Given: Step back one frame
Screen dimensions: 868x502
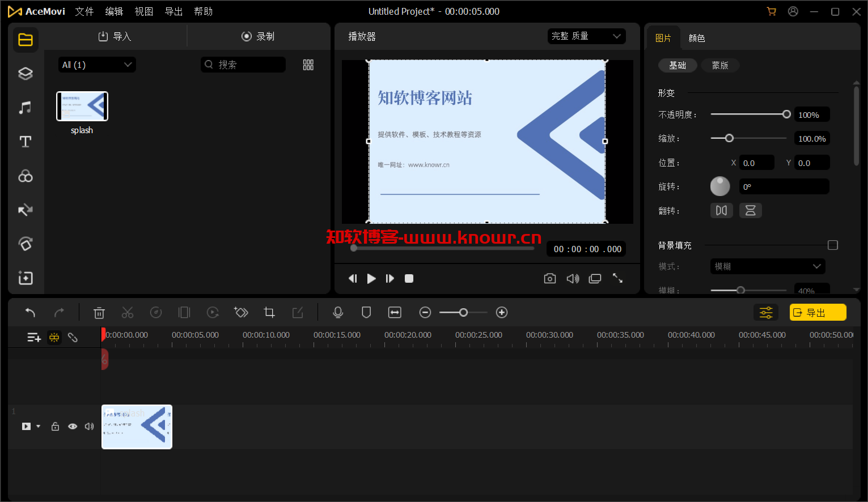Looking at the screenshot, I should 353,278.
